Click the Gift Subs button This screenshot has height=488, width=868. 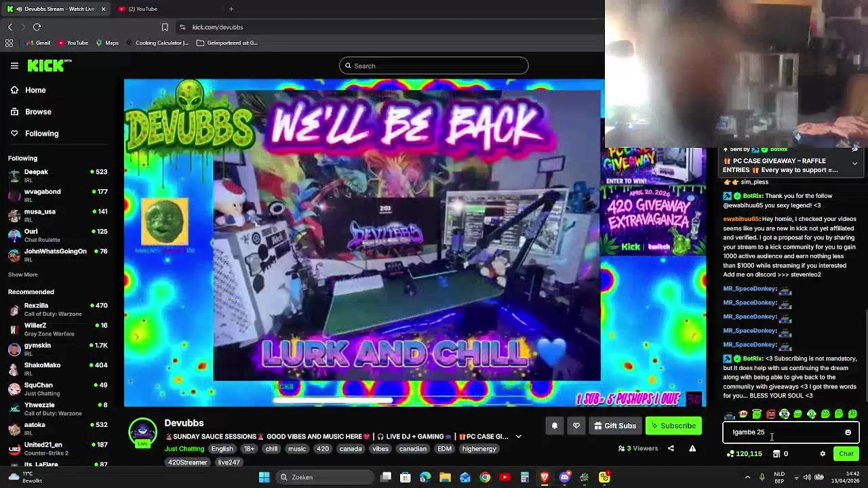pos(615,426)
